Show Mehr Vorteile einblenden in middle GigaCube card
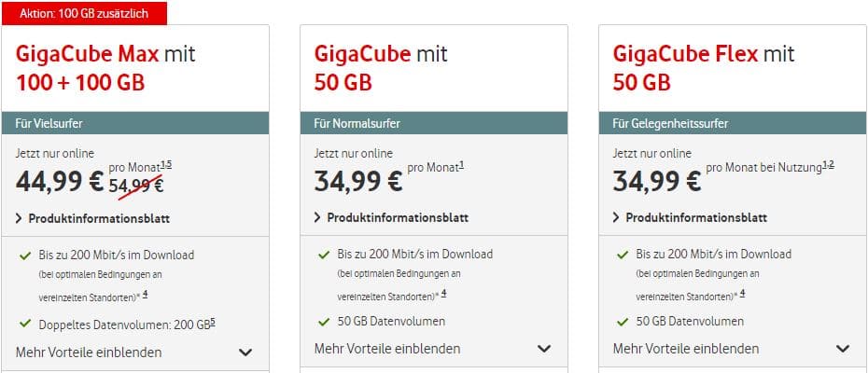Image resolution: width=868 pixels, height=373 pixels. (x=387, y=349)
